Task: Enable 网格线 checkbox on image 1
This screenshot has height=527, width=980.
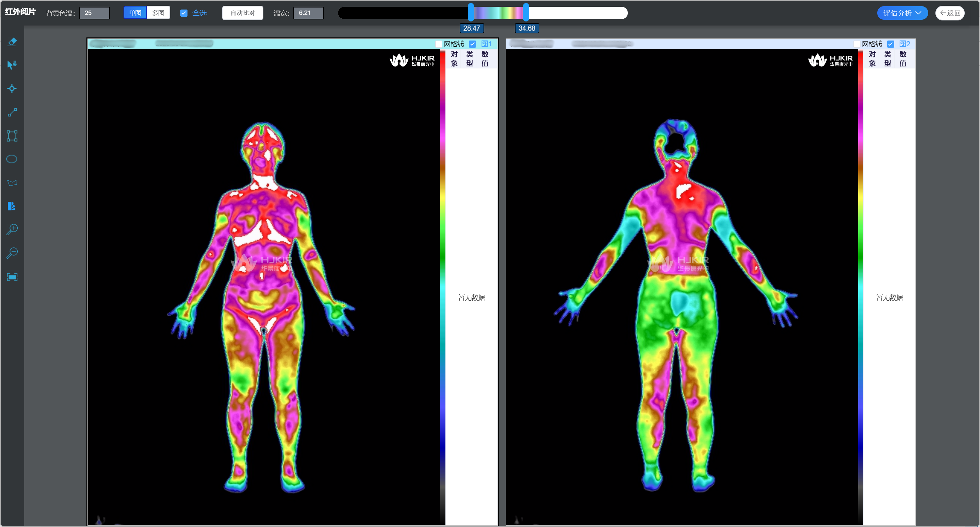Action: coord(439,44)
